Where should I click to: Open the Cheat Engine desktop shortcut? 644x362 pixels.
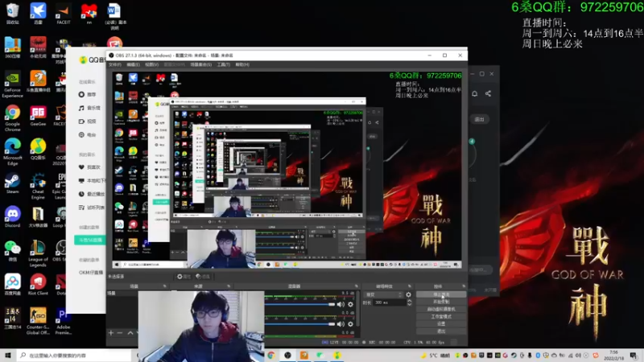pyautogui.click(x=38, y=186)
